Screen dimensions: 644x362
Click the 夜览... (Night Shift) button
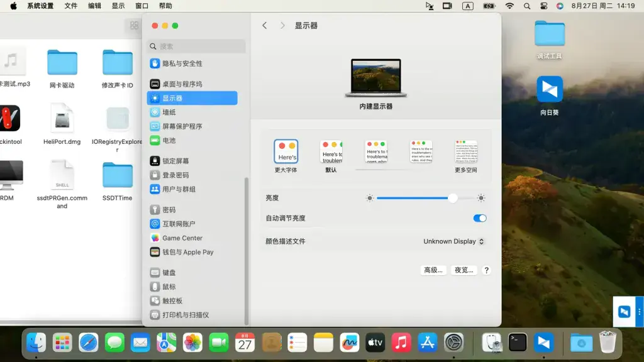tap(464, 270)
